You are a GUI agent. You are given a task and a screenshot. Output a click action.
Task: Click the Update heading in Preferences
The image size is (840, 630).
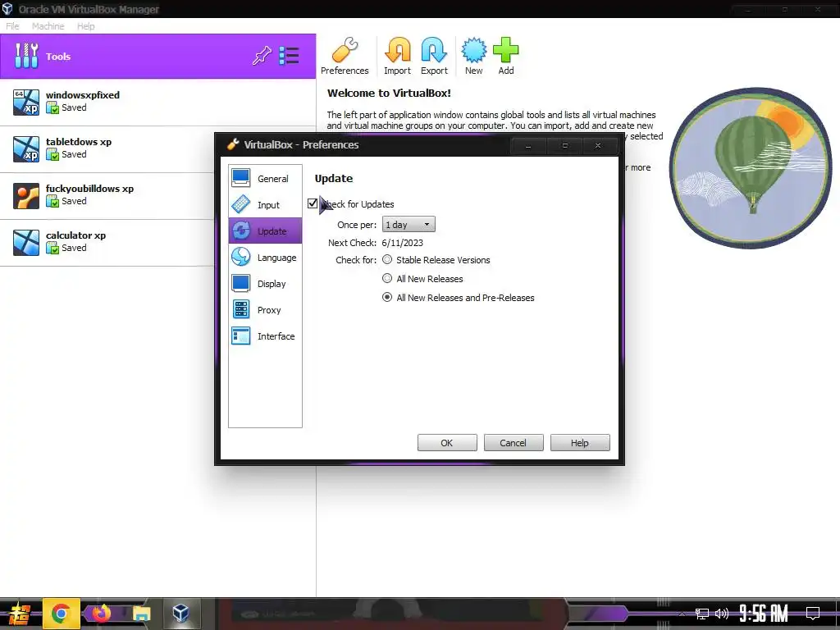334,178
